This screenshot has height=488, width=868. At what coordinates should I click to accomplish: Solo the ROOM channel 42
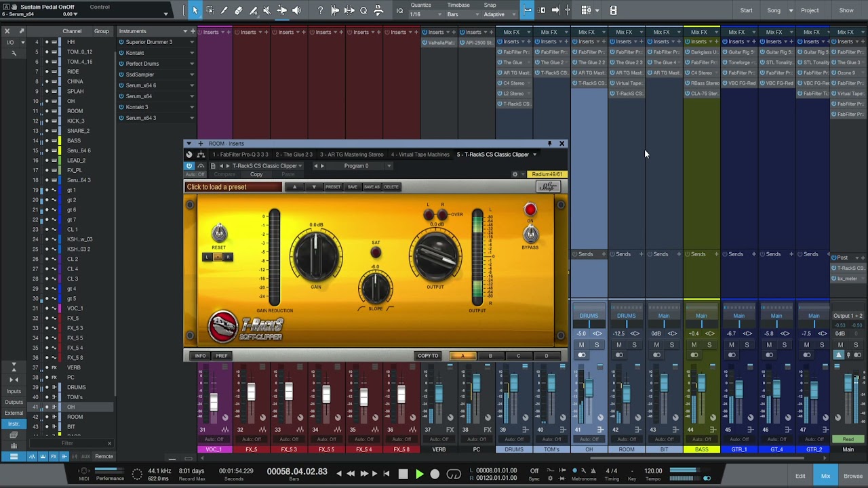pos(634,345)
